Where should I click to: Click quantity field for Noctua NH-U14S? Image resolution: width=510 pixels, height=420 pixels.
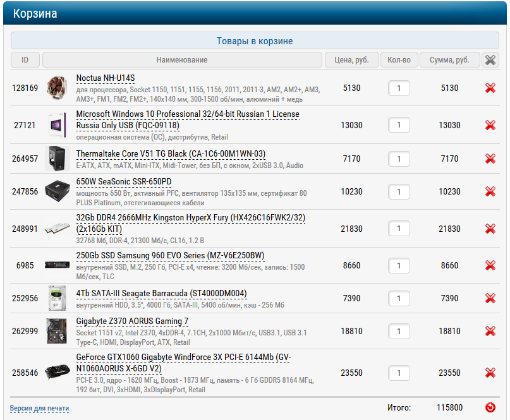[x=399, y=88]
